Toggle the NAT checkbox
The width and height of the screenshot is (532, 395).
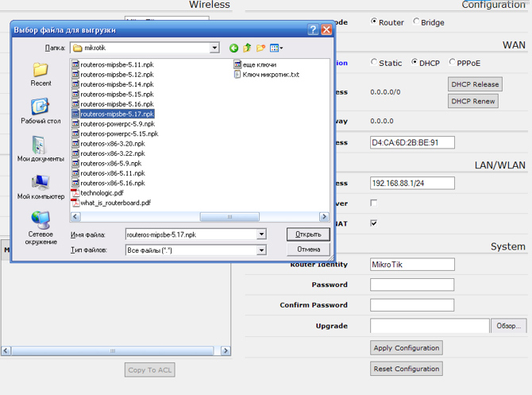tap(374, 223)
